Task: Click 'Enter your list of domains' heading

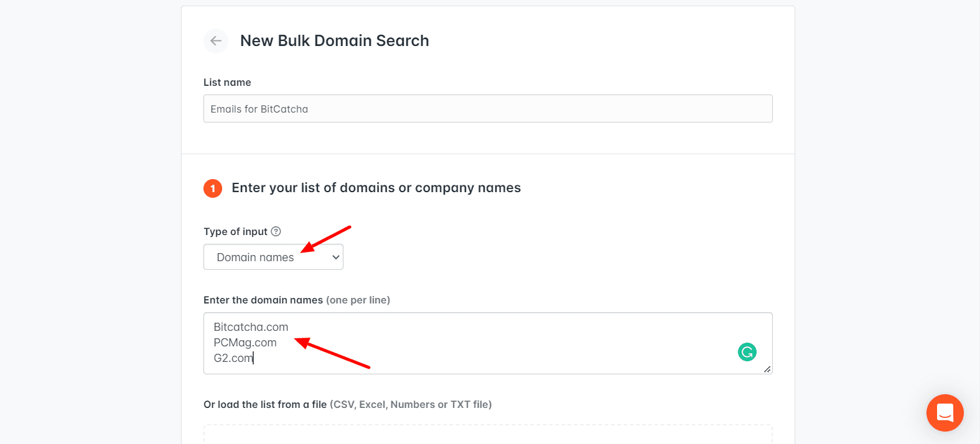Action: point(376,188)
